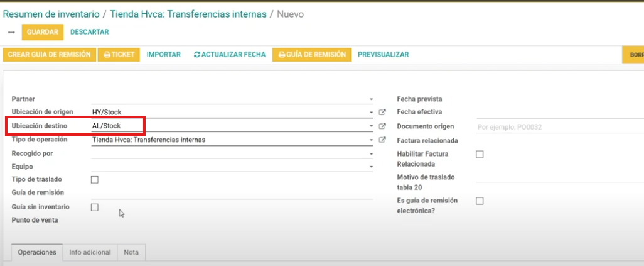Print using the Ticket button
The image size is (644, 266).
[119, 55]
